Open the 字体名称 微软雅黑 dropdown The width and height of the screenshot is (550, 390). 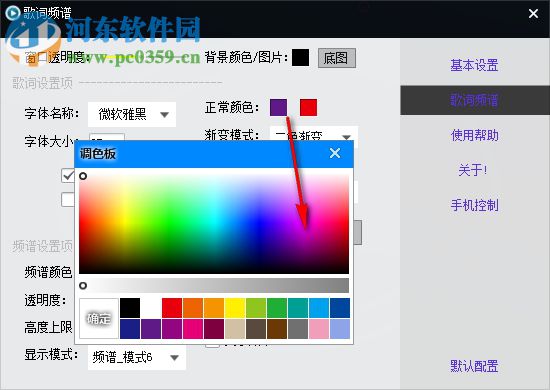pos(132,114)
